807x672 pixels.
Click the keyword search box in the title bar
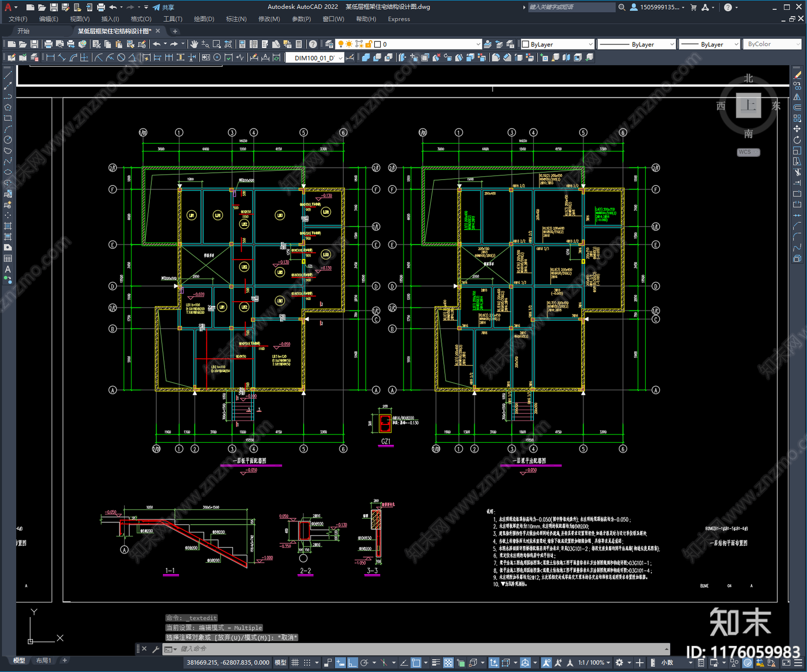[571, 7]
